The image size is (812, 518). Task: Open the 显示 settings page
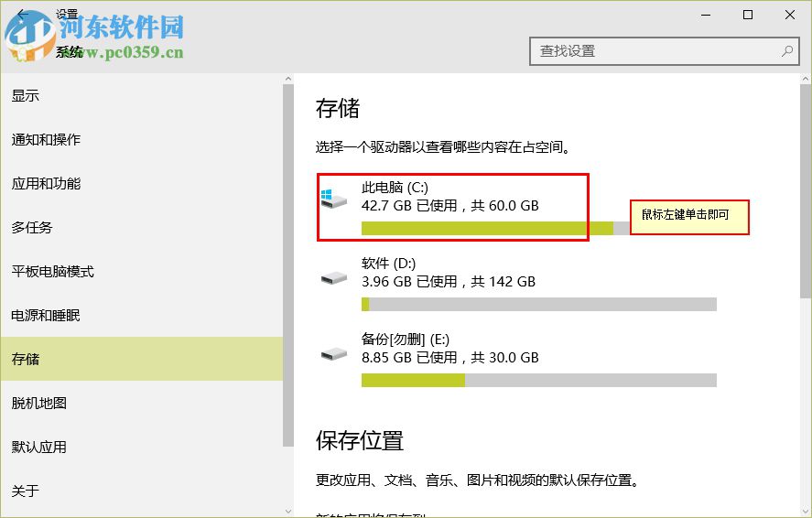pyautogui.click(x=142, y=96)
